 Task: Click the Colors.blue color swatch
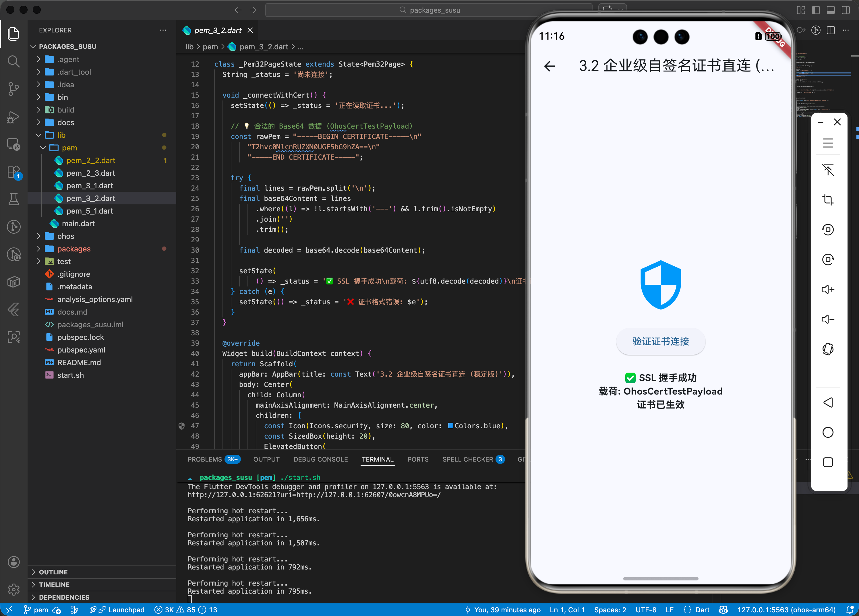tap(450, 426)
